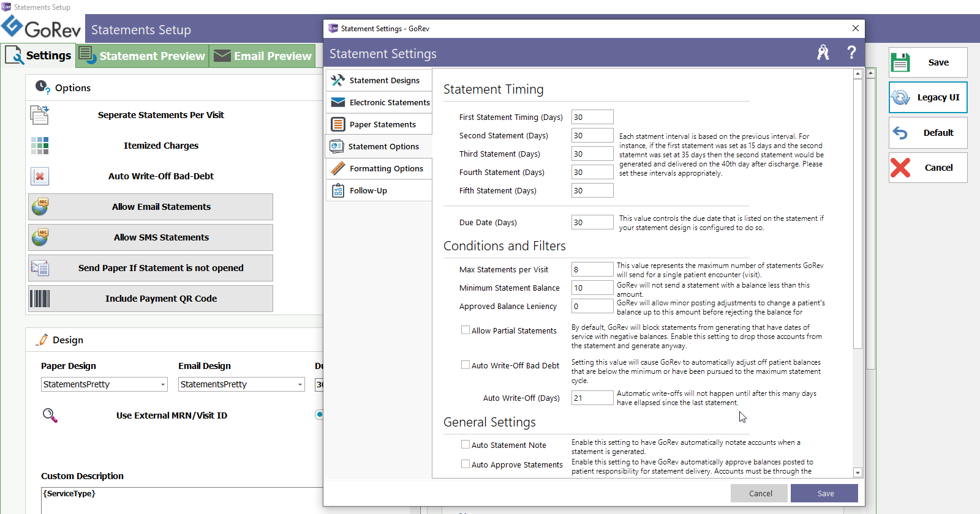Click the GoRev logo icon
This screenshot has height=514, width=980.
tap(12, 26)
